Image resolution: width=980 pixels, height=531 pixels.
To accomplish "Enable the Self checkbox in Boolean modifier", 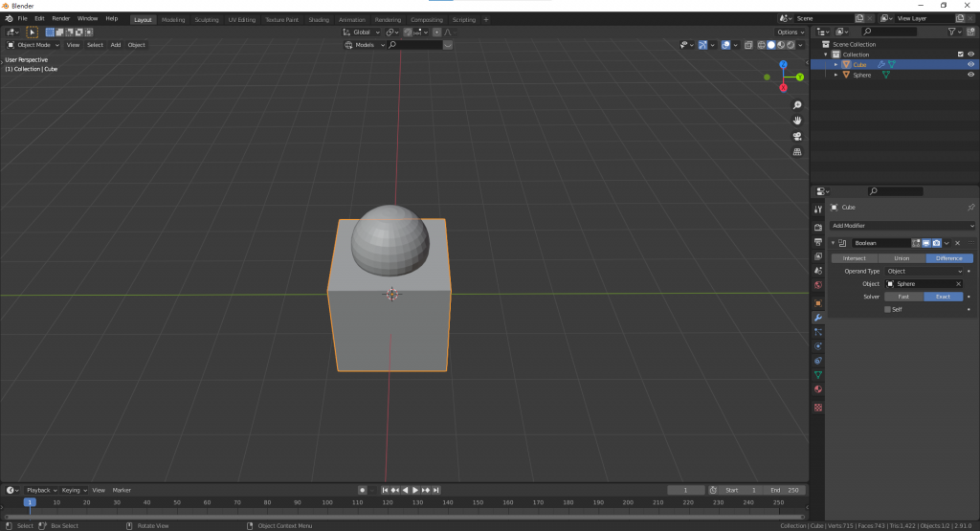I will pyautogui.click(x=887, y=309).
